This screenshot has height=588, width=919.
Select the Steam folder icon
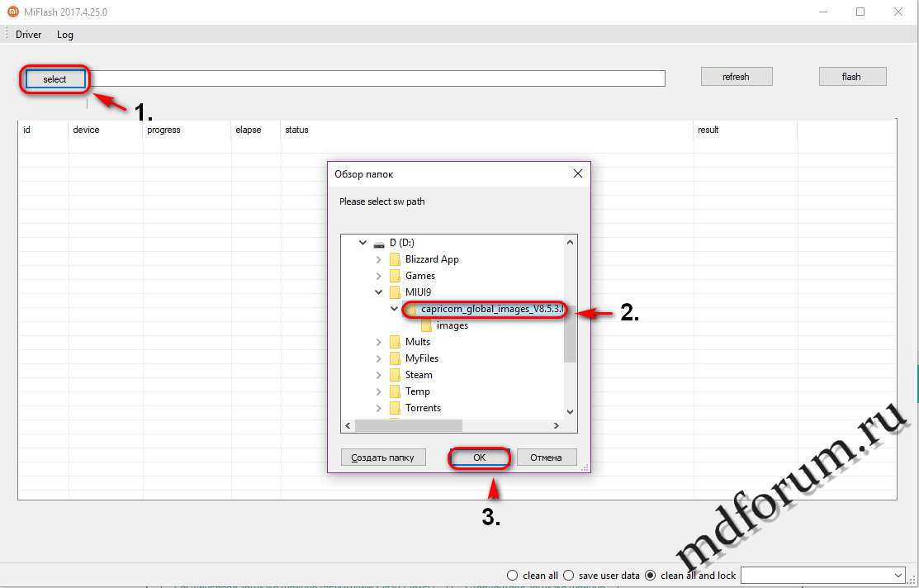[395, 375]
